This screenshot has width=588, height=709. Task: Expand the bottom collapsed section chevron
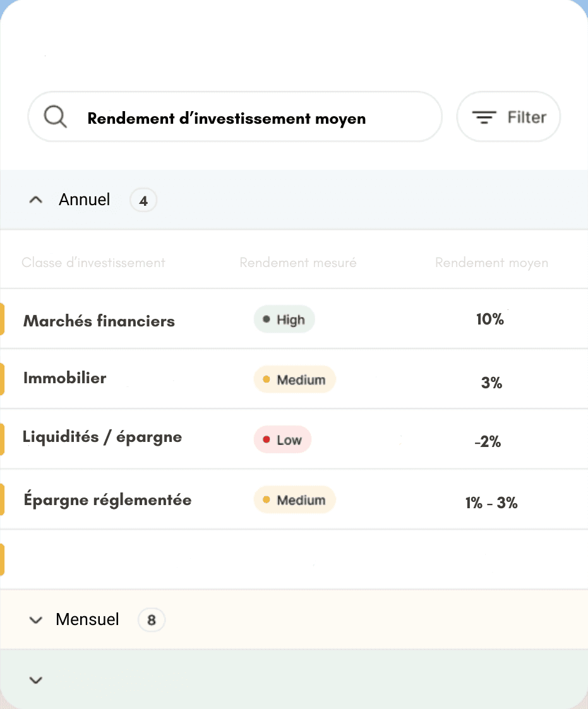35,680
